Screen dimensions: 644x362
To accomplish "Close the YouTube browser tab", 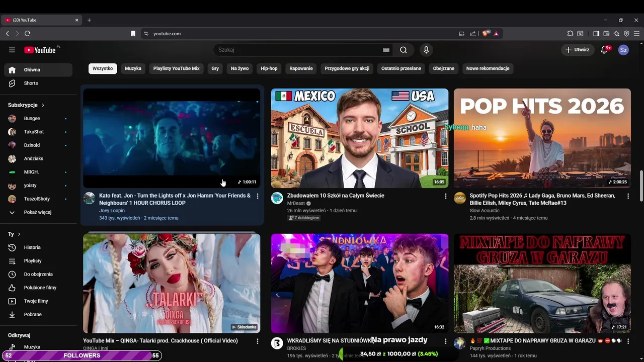I will coord(76,20).
